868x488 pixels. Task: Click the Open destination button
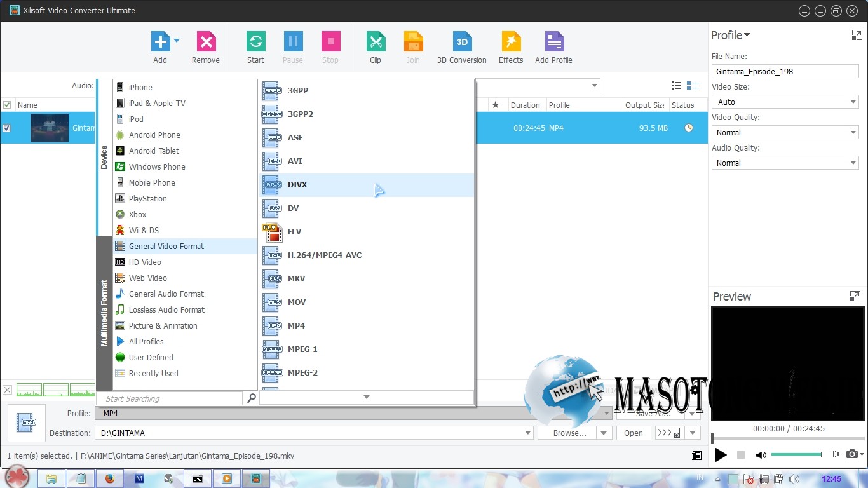[x=633, y=433]
